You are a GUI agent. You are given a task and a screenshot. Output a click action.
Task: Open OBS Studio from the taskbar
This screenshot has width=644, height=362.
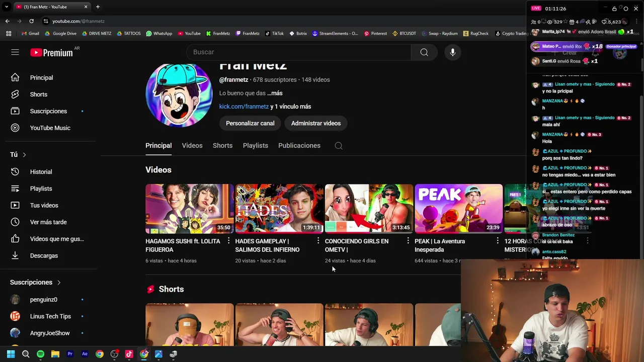click(114, 354)
